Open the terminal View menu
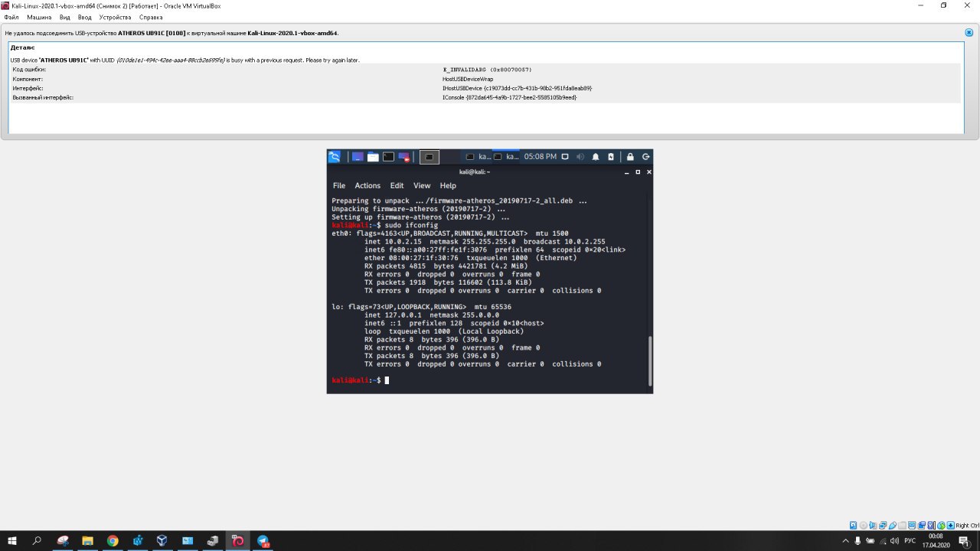The image size is (980, 551). pyautogui.click(x=422, y=186)
